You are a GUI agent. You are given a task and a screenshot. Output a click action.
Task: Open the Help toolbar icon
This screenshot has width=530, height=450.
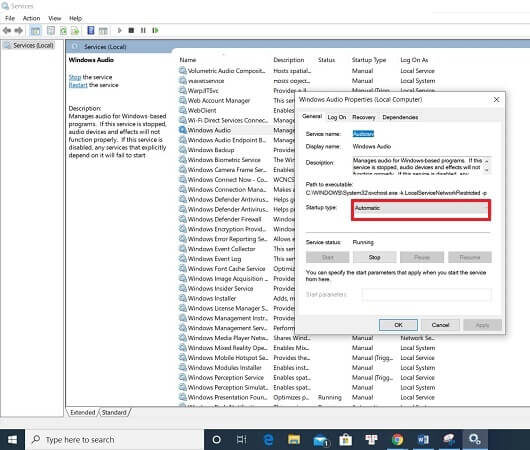91,30
